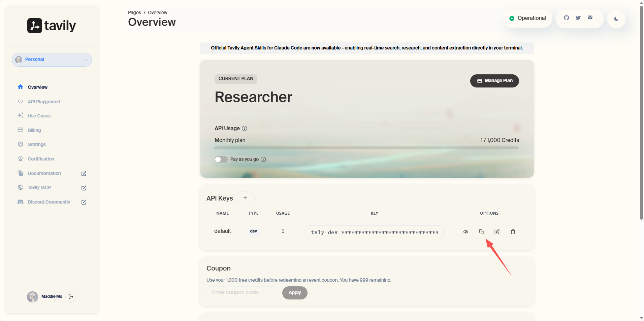The height and width of the screenshot is (321, 644).
Task: Click the CURRENT PLAN label
Action: [x=236, y=79]
